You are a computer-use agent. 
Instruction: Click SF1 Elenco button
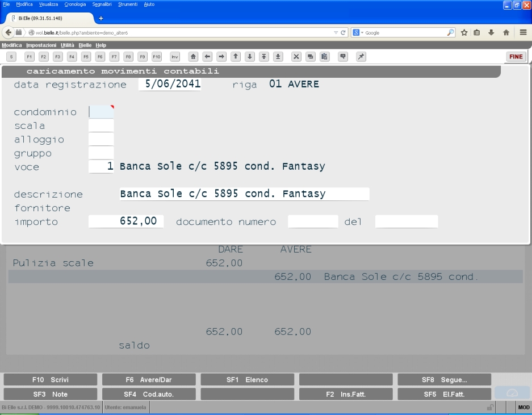(x=248, y=380)
